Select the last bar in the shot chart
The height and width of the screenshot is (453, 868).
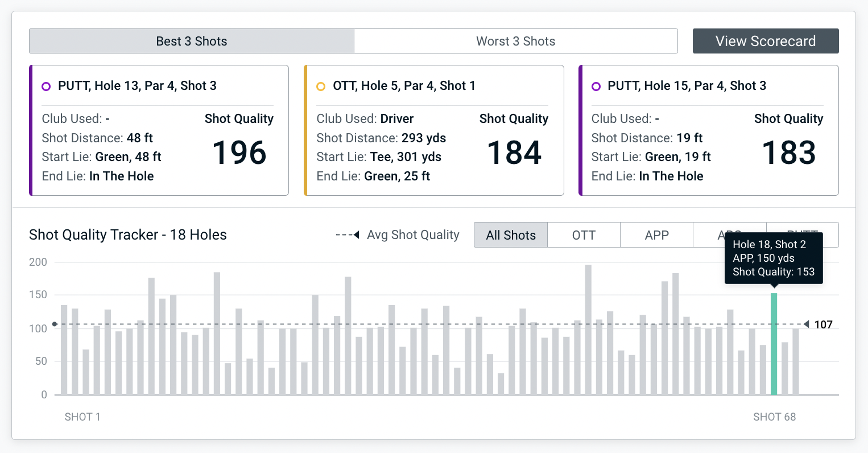coord(796,361)
